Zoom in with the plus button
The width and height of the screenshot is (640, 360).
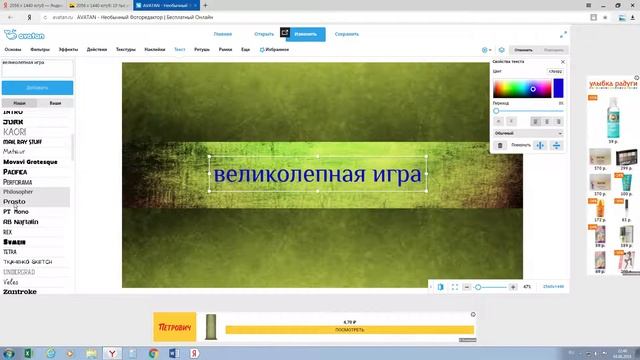point(513,287)
